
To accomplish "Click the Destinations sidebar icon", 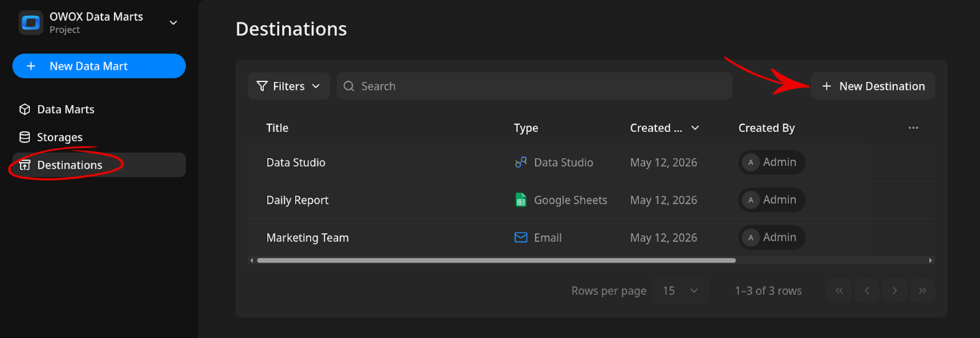I will (24, 165).
